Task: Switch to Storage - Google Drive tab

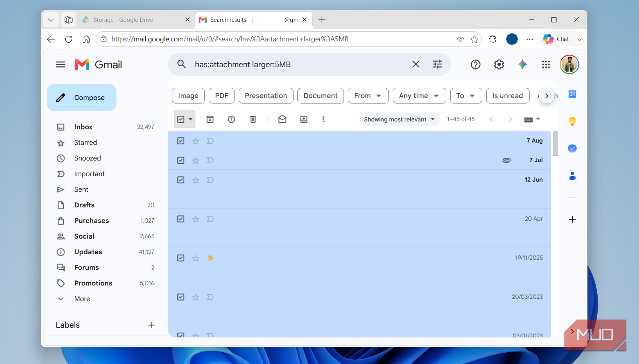Action: [136, 20]
